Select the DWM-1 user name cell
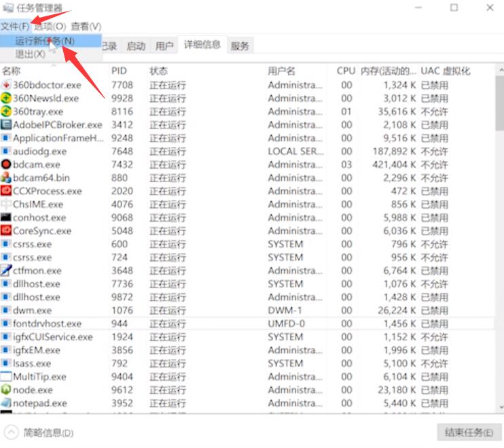Viewport: 504px width, 448px height. point(285,310)
